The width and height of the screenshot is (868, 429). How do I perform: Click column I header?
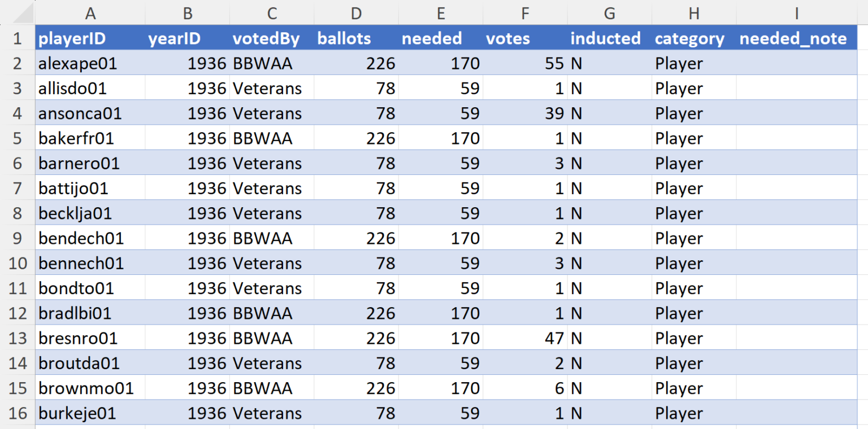click(x=796, y=13)
